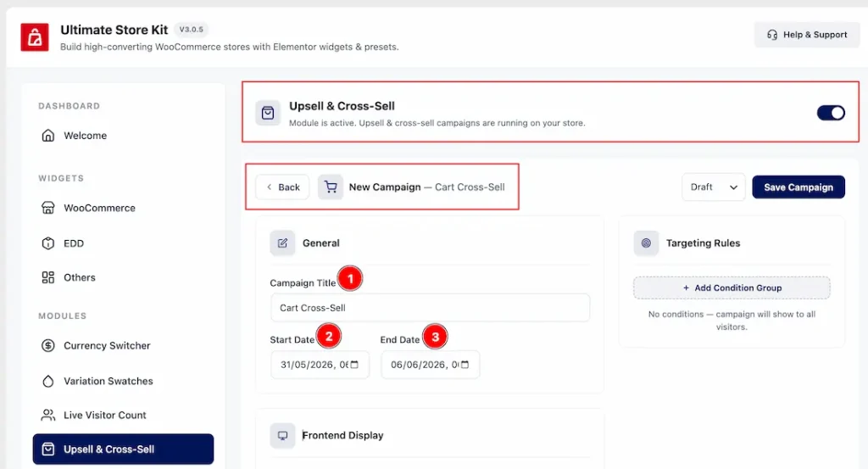Click the V3.0.5 version badge
868x469 pixels.
coord(191,30)
